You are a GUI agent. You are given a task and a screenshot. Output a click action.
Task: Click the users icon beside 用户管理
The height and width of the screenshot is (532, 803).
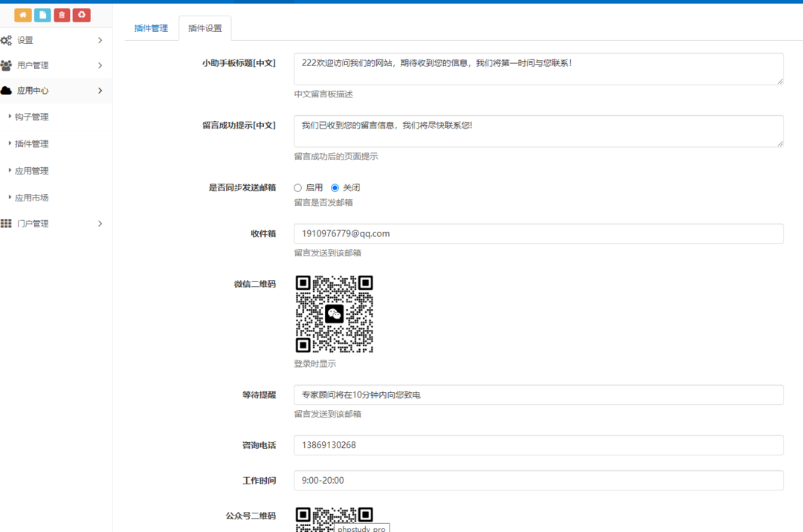(x=6, y=65)
